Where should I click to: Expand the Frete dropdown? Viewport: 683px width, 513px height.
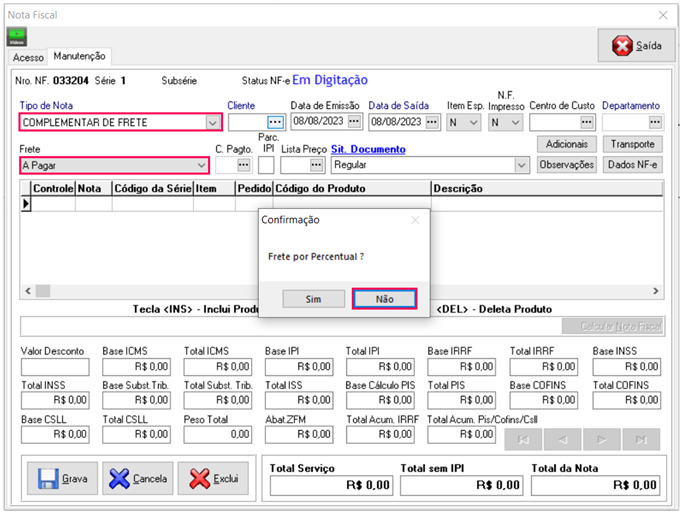pos(201,164)
